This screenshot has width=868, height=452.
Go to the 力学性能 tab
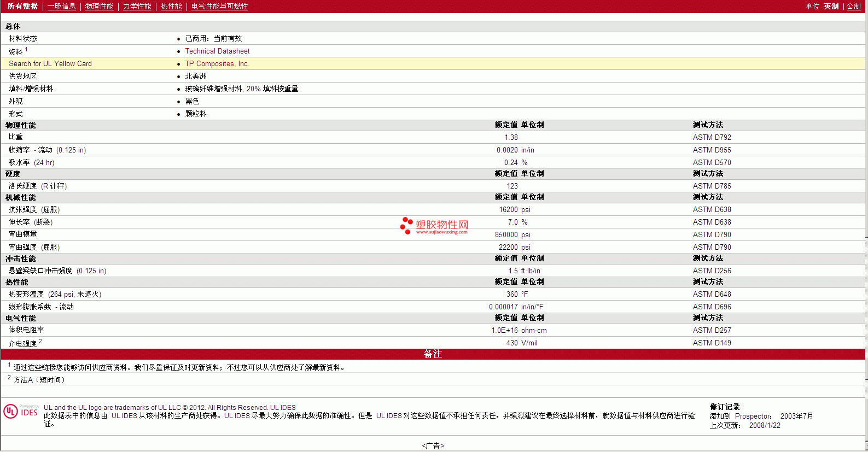137,7
